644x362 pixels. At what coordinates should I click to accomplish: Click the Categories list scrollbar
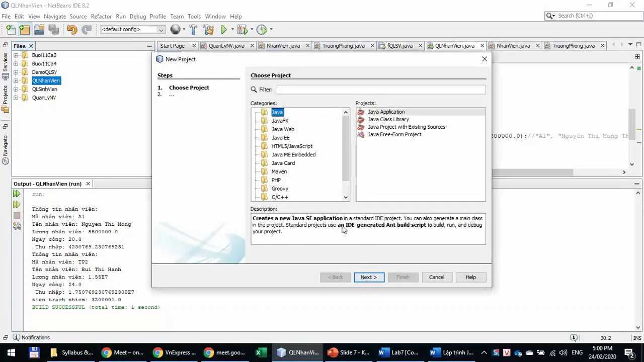pos(346,155)
